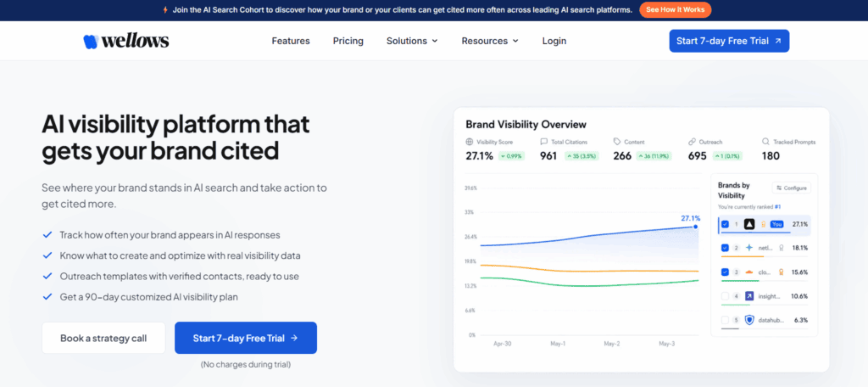Click the '180' Tracked Prompts value
The width and height of the screenshot is (868, 387).
(771, 156)
